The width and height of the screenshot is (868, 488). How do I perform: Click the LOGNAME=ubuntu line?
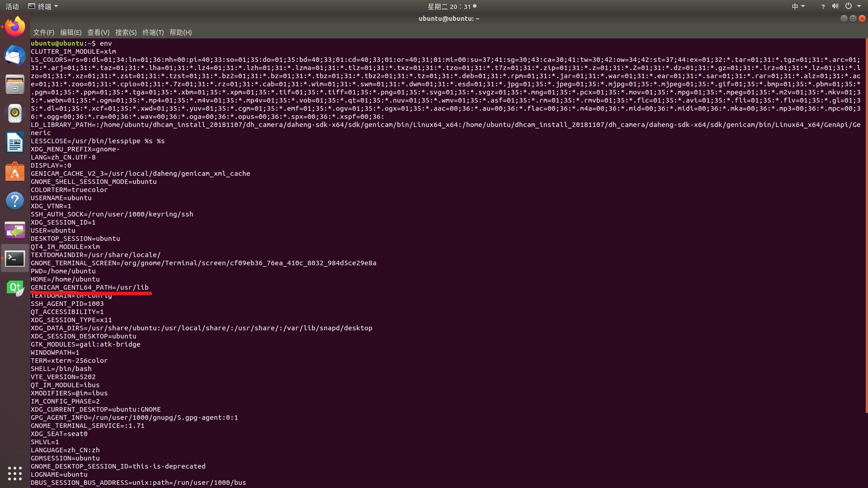click(59, 474)
